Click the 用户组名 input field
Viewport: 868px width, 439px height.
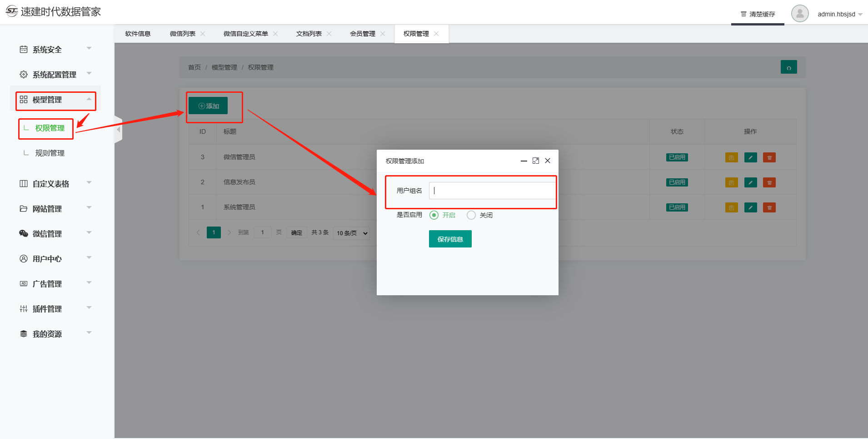[x=492, y=191]
